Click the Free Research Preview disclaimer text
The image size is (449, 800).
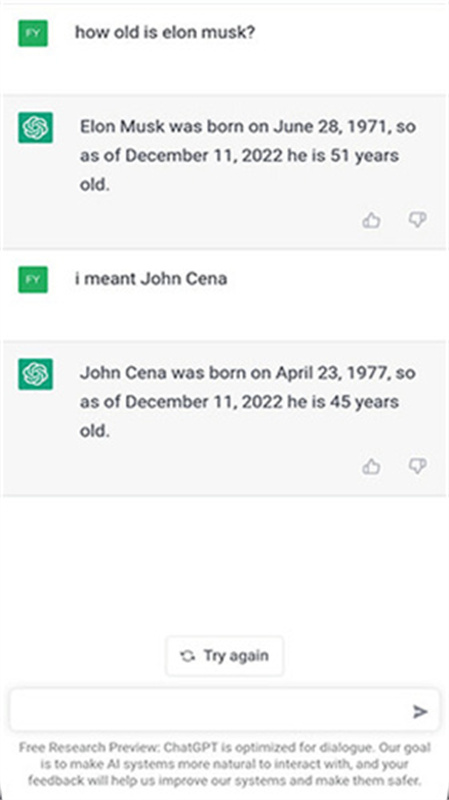tap(224, 764)
